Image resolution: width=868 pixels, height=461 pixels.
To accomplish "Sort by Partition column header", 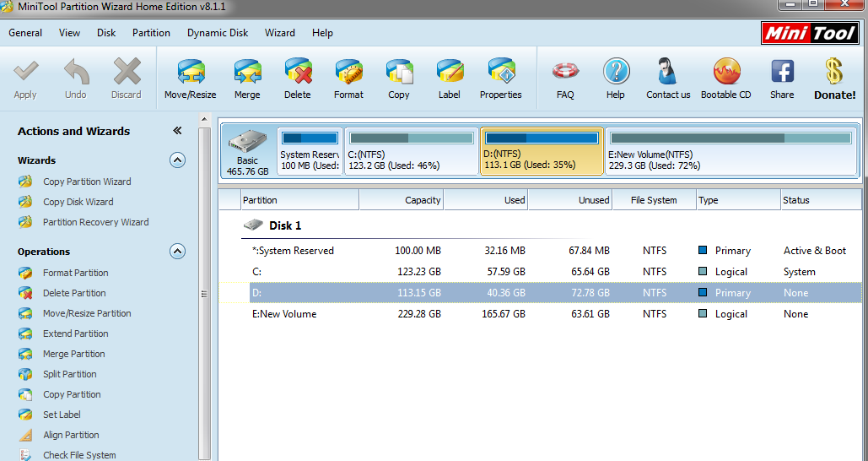I will pyautogui.click(x=300, y=200).
